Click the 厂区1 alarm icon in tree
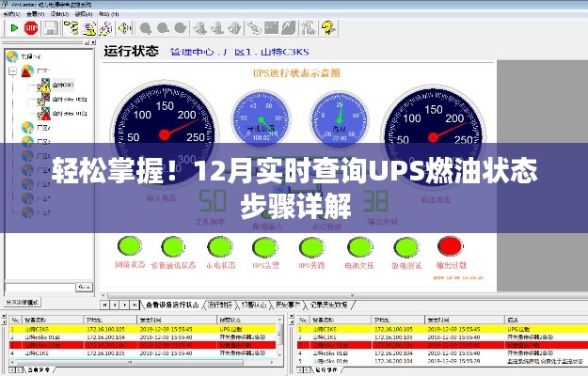This screenshot has height=376, width=588. [27, 70]
